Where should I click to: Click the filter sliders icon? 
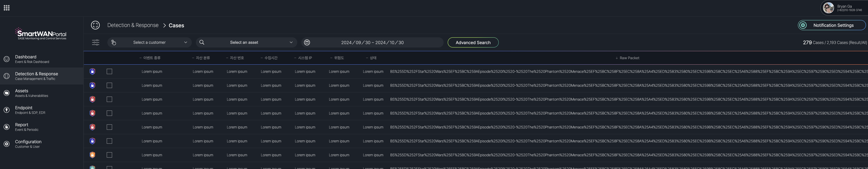point(96,42)
